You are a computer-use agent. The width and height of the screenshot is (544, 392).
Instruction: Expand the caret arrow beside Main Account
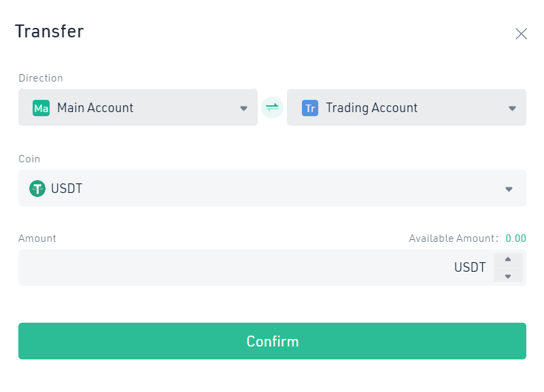click(243, 109)
